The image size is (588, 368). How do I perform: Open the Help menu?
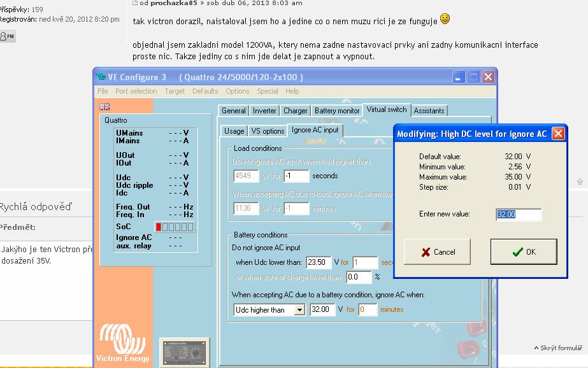(292, 91)
